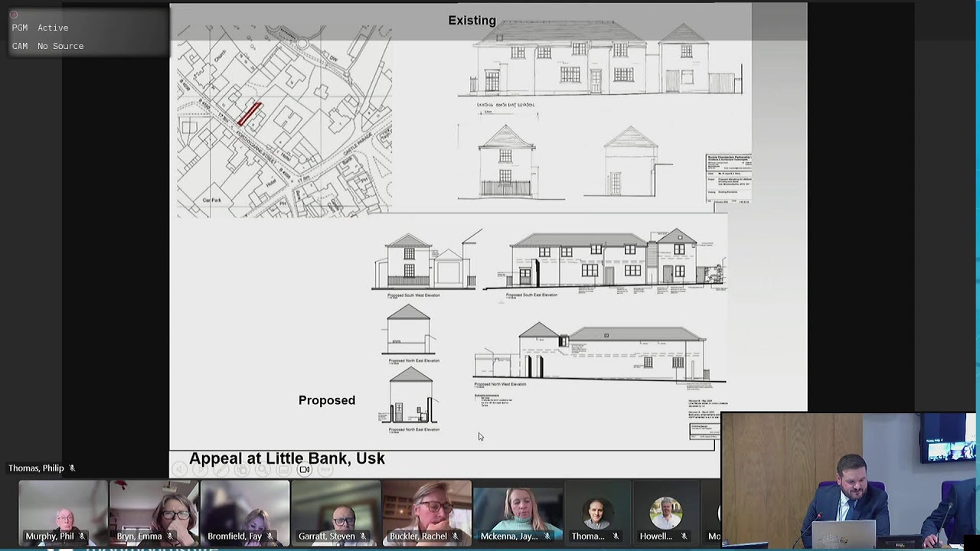Click the location plan map on slide
Viewport: 980px width, 551px height.
click(x=285, y=121)
